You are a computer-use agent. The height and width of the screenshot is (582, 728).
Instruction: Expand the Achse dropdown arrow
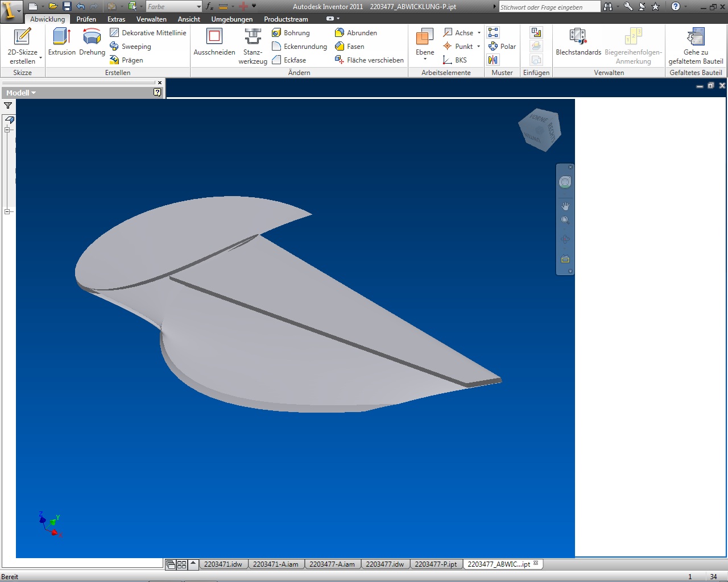pos(479,33)
